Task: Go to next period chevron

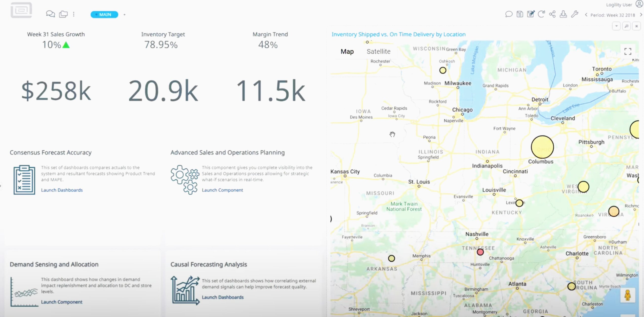Action: click(x=641, y=15)
